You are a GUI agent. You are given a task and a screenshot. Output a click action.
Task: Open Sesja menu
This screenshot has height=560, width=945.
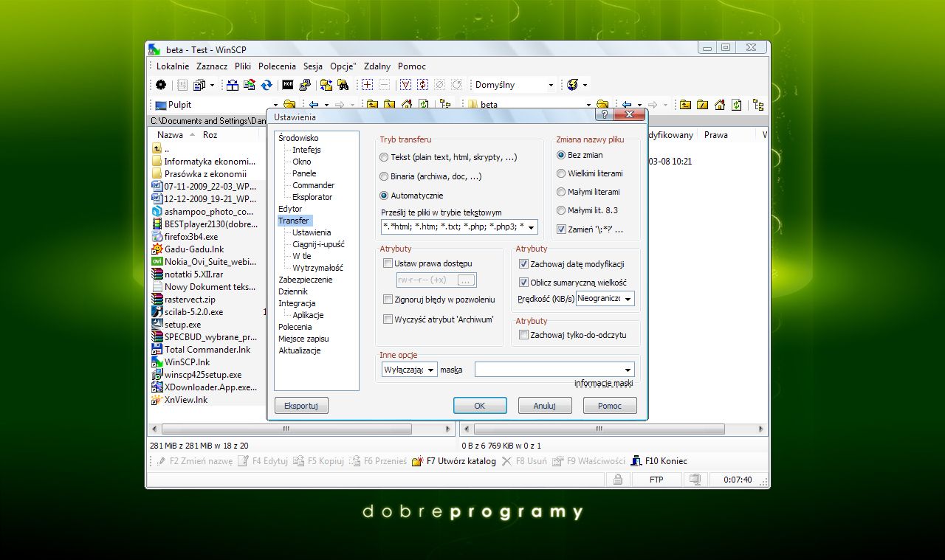313,66
